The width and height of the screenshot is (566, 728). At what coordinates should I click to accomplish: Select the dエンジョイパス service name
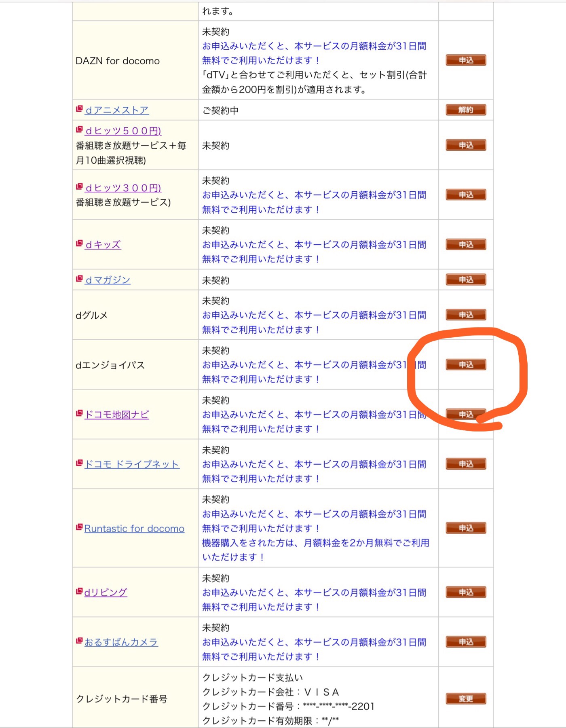(x=110, y=365)
